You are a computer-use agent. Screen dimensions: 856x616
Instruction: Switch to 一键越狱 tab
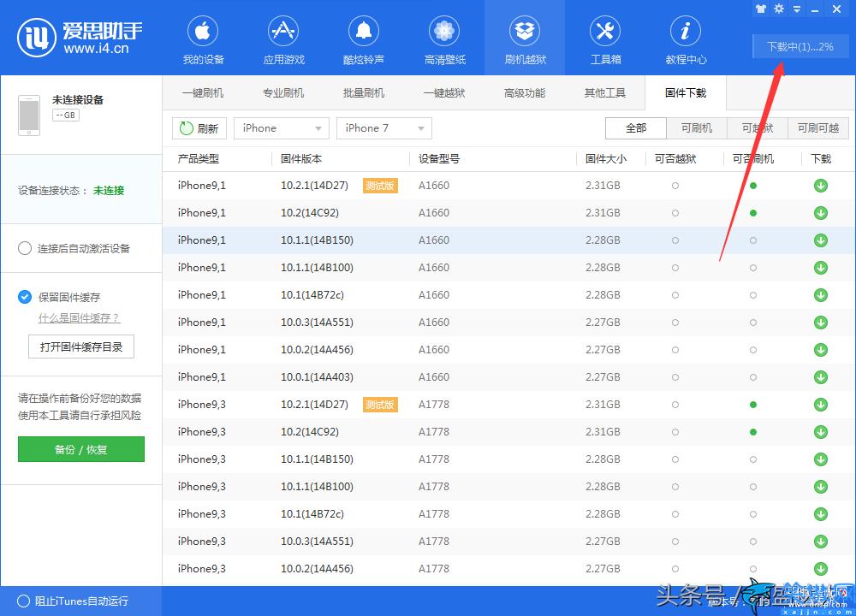[444, 92]
